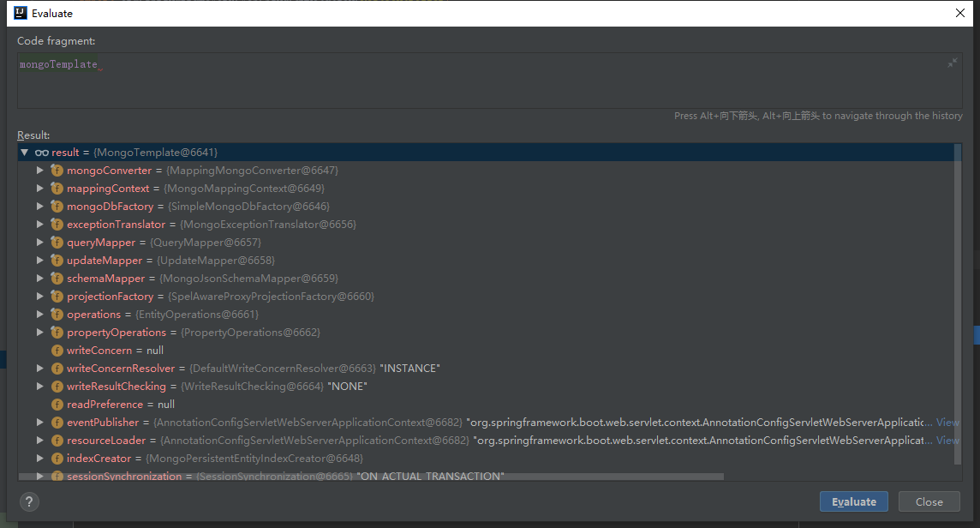Collapse the result root node

tap(25, 153)
